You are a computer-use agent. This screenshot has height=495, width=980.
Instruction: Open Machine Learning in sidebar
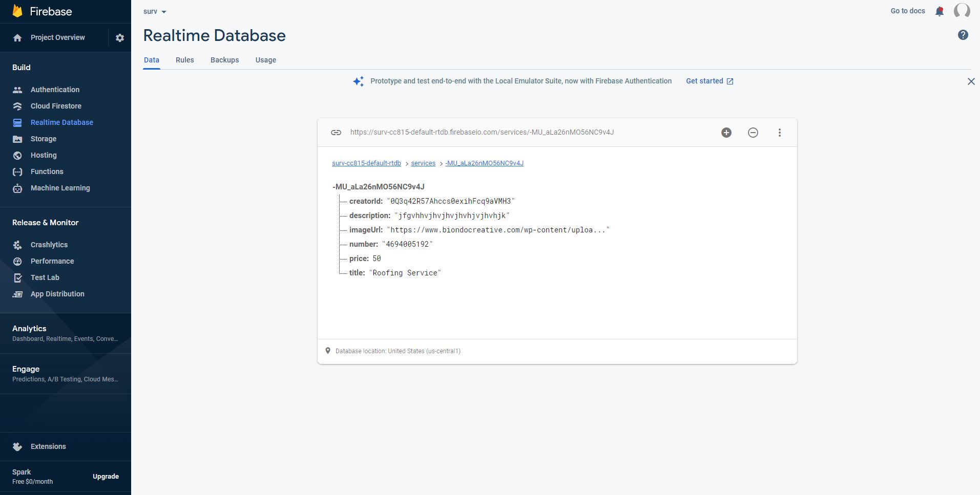[x=60, y=188]
